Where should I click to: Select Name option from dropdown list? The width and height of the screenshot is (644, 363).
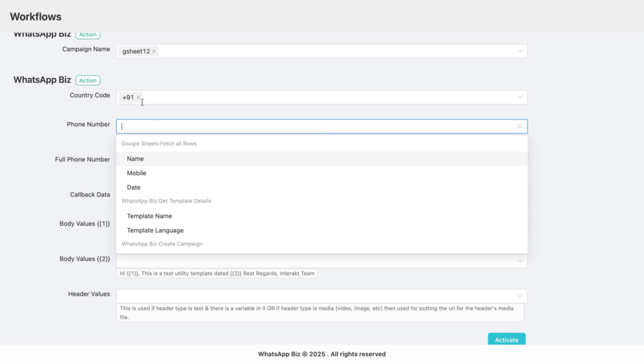pos(322,159)
